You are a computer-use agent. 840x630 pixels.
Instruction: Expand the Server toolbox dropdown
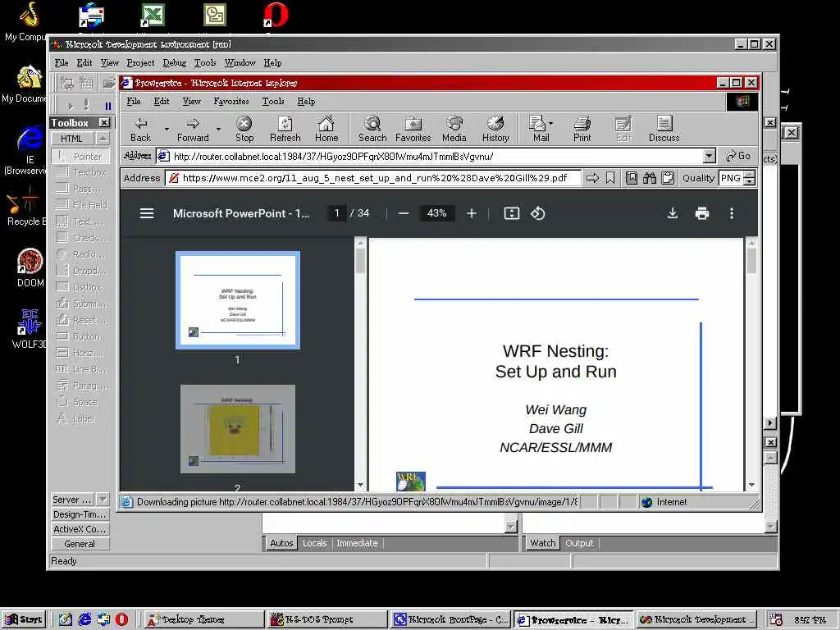pyautogui.click(x=103, y=500)
